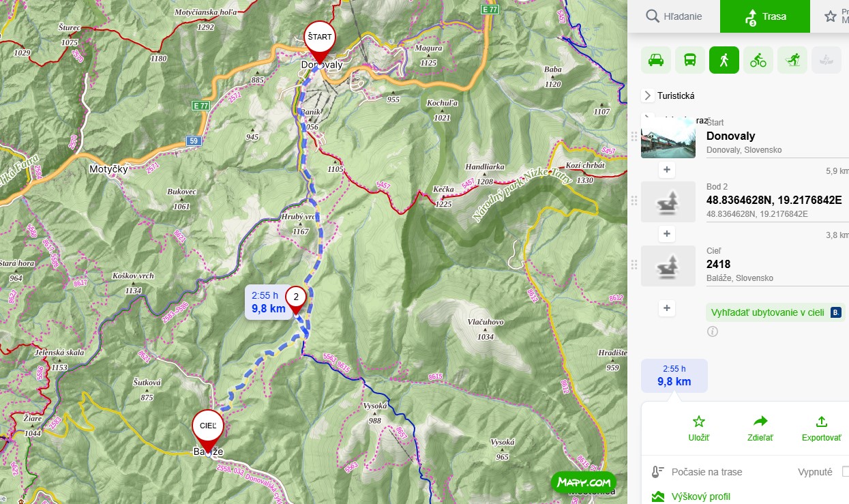Click the Donovaly start thumbnail photo
Screen dimensions: 849x504
(668, 137)
